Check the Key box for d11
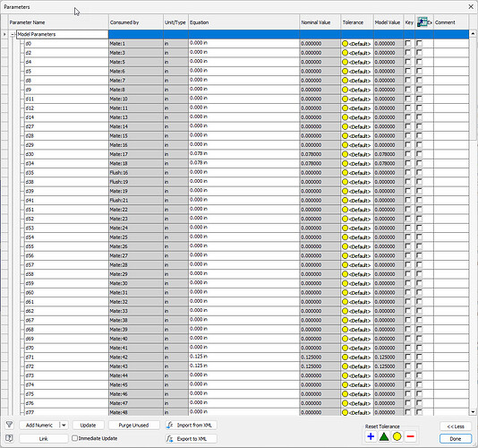The height and width of the screenshot is (448, 478). (x=408, y=99)
